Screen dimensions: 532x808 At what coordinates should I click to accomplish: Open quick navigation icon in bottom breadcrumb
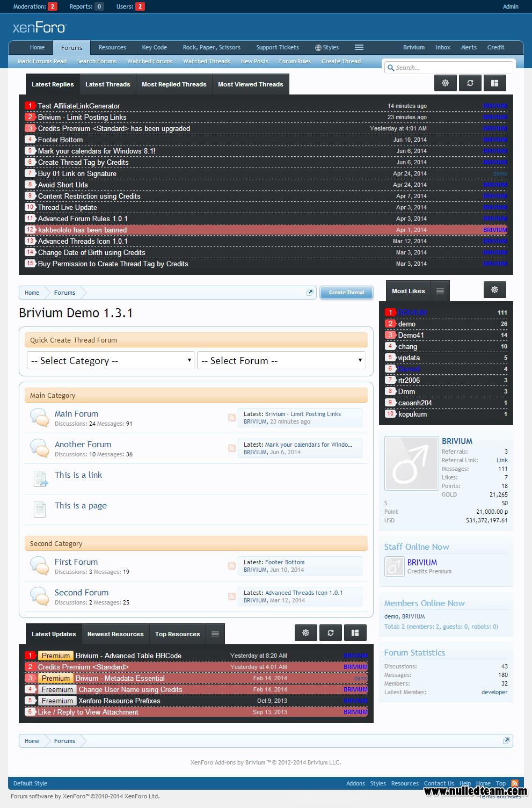506,741
